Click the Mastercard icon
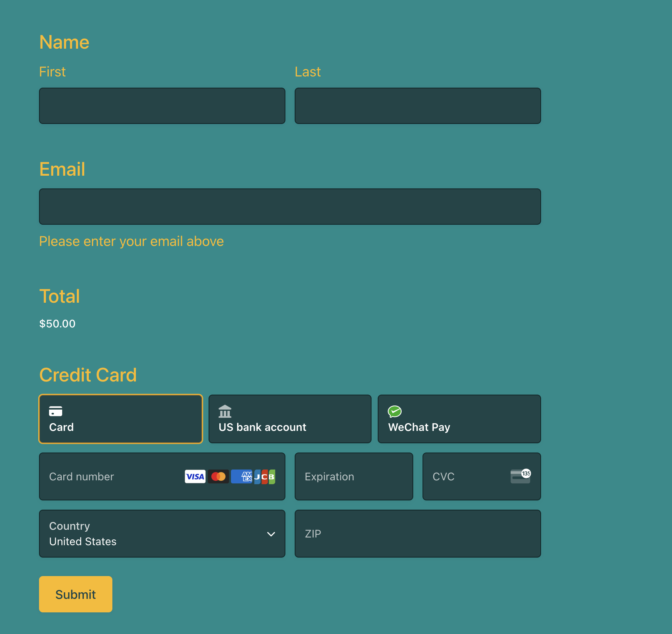 click(218, 476)
